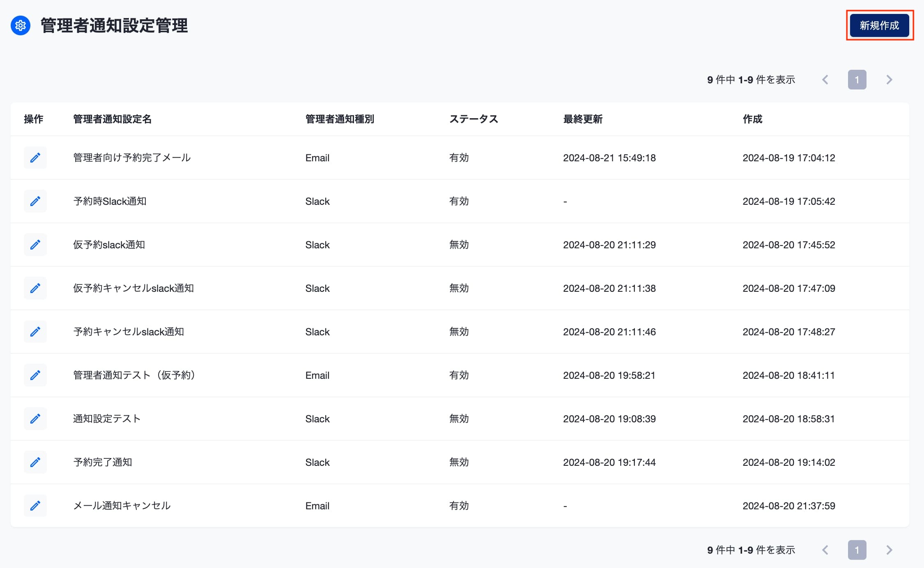Screen dimensions: 924x568
Task: Click the blue gear icon by the title
Action: point(21,25)
